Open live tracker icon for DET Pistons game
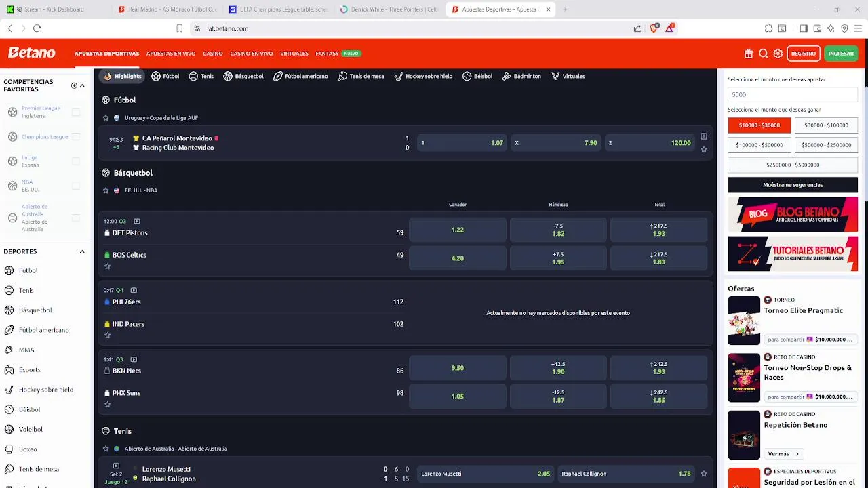 pyautogui.click(x=137, y=221)
